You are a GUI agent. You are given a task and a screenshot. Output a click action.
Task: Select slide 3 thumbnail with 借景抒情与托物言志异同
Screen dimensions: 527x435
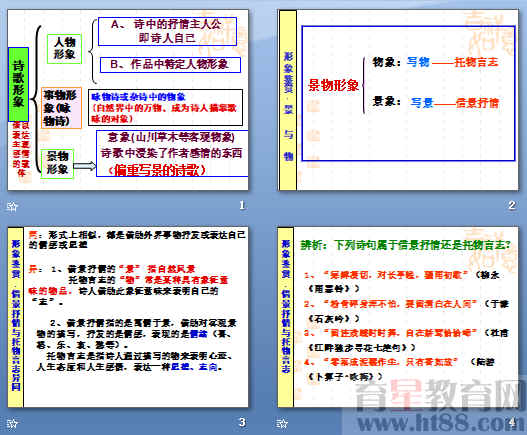[128, 317]
